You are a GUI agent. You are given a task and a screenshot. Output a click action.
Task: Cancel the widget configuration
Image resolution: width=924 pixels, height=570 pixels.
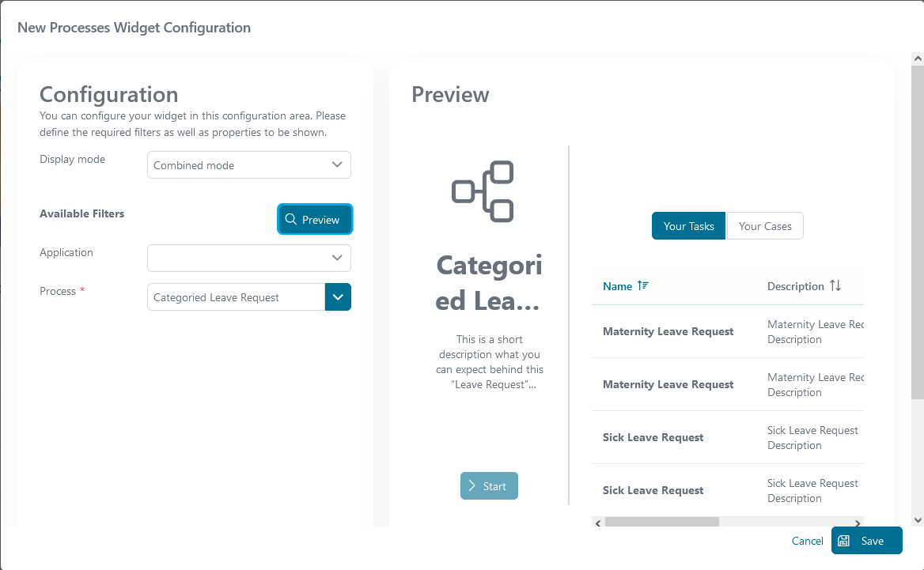[808, 541]
